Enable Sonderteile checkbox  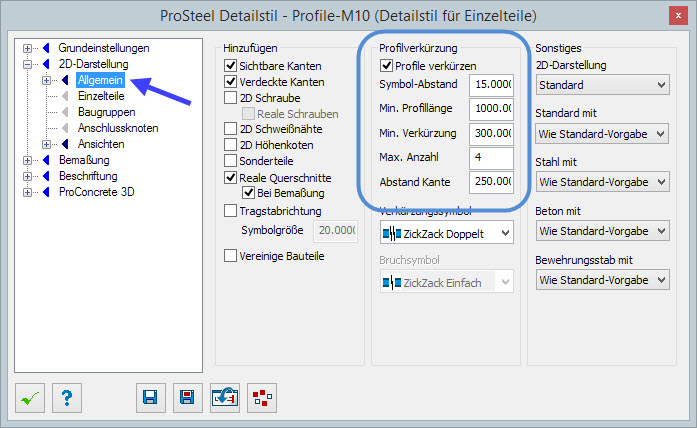230,160
